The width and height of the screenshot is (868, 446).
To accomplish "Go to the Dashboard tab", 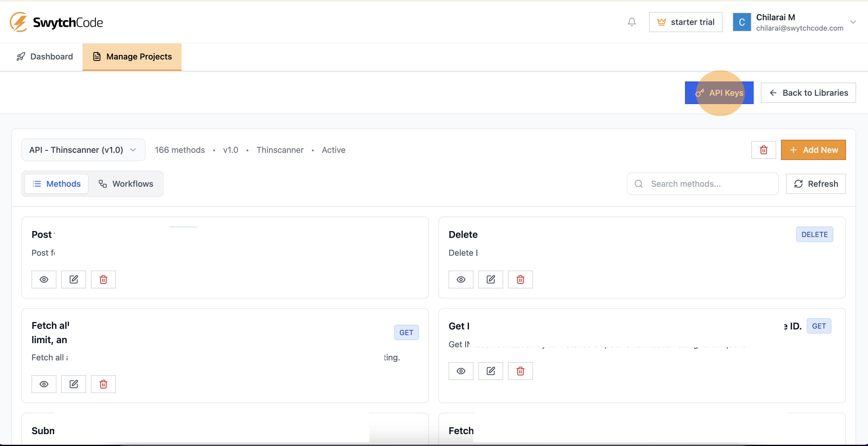I will pos(45,56).
